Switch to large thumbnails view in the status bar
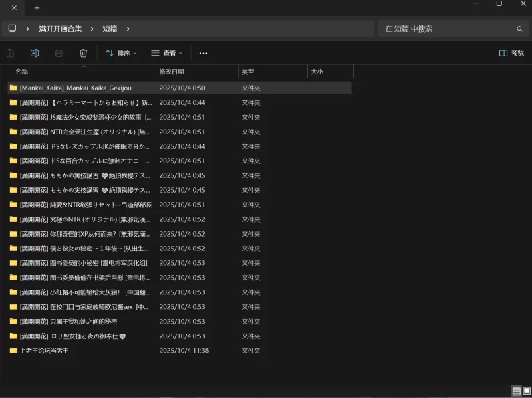 coord(527,391)
